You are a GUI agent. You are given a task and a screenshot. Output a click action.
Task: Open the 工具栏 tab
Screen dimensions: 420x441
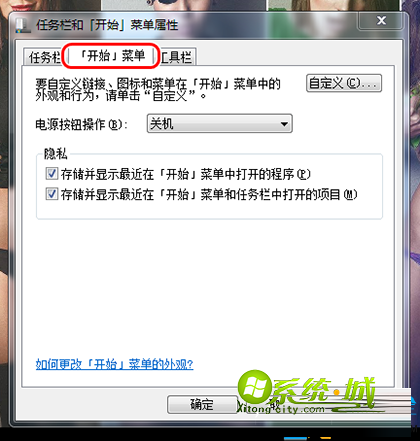(x=177, y=57)
